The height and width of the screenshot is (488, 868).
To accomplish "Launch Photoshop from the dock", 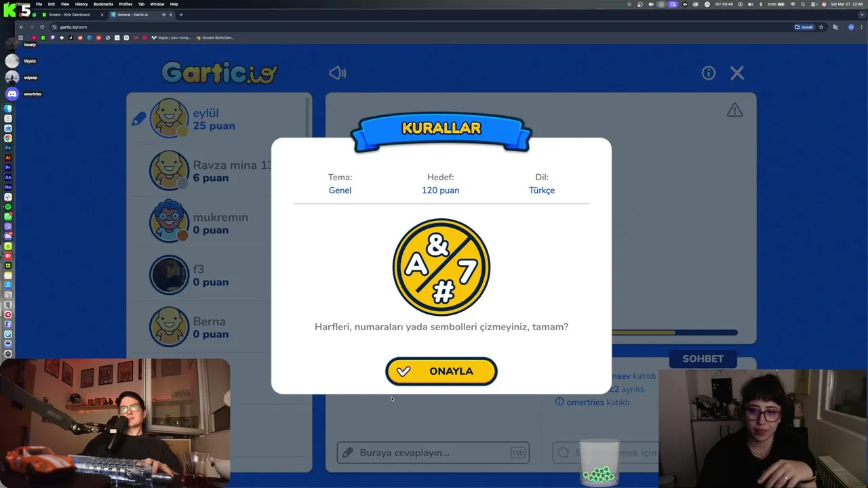I will [x=8, y=147].
